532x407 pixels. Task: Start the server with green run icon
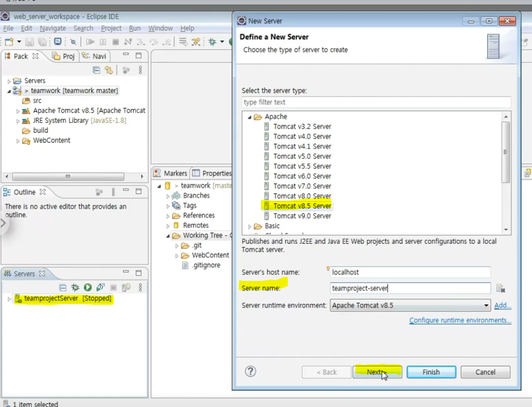click(x=88, y=287)
